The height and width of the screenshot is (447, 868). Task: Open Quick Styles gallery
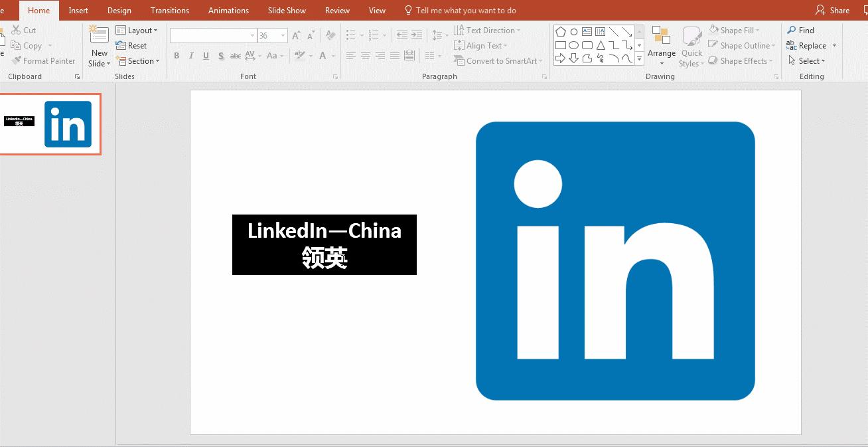coord(691,46)
